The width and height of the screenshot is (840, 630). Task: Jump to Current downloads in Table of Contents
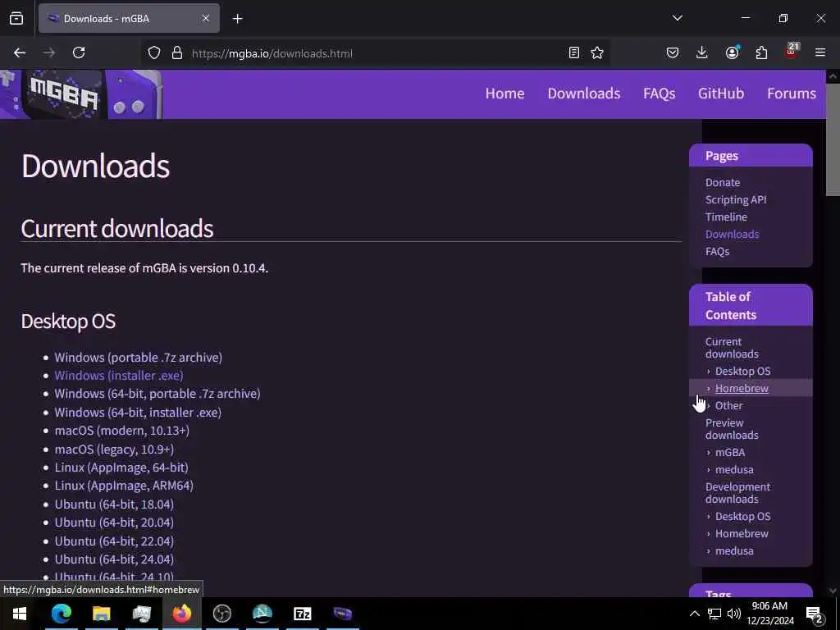pos(732,348)
